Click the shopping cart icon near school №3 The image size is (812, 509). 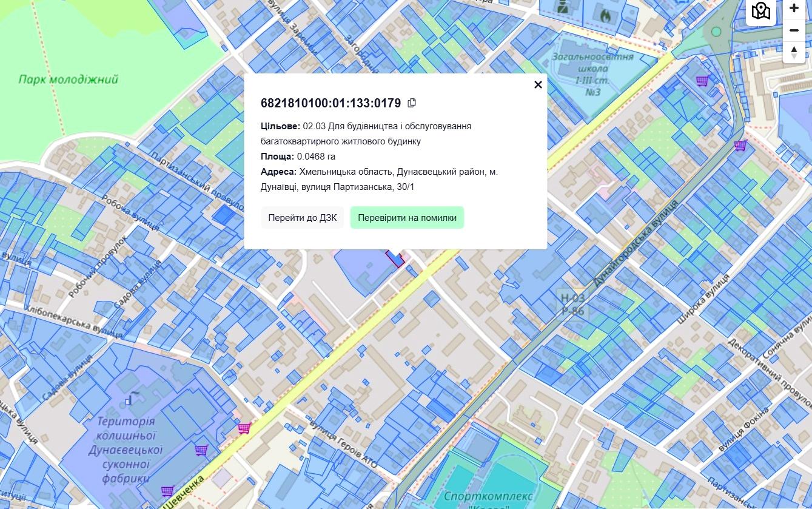click(702, 81)
